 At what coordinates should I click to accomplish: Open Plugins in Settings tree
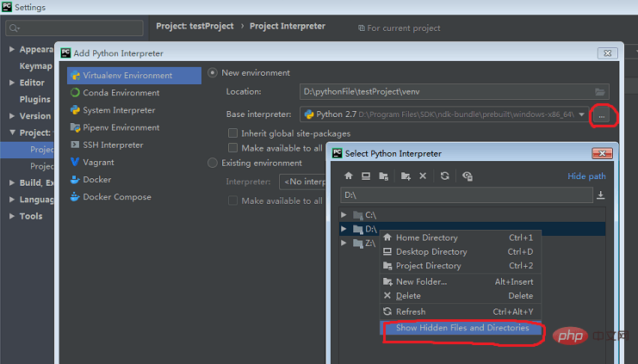(35, 99)
